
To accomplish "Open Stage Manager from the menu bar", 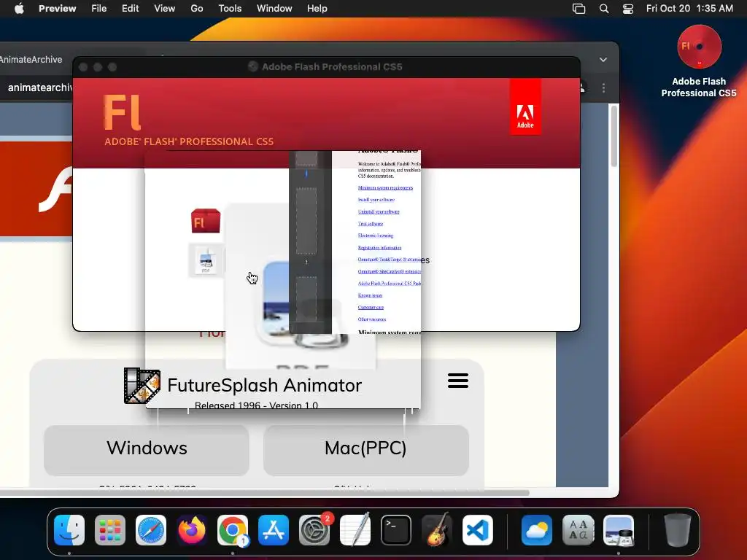I will (x=578, y=9).
